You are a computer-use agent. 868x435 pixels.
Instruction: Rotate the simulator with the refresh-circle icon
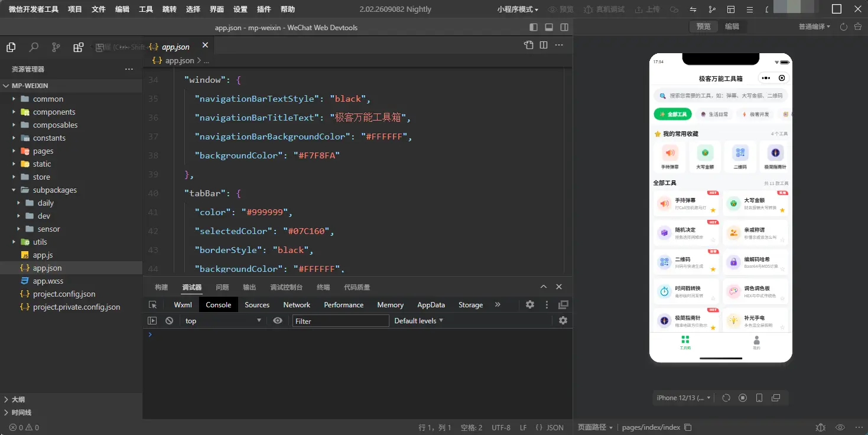(x=727, y=398)
